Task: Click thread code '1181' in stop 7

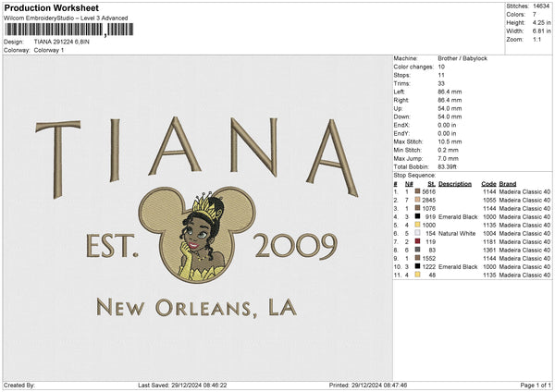Action: click(x=489, y=242)
